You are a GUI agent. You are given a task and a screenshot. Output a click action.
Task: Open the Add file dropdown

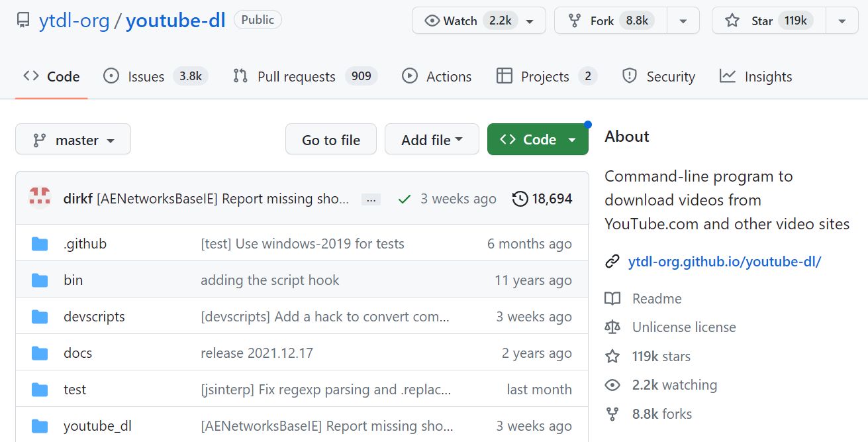pos(432,139)
